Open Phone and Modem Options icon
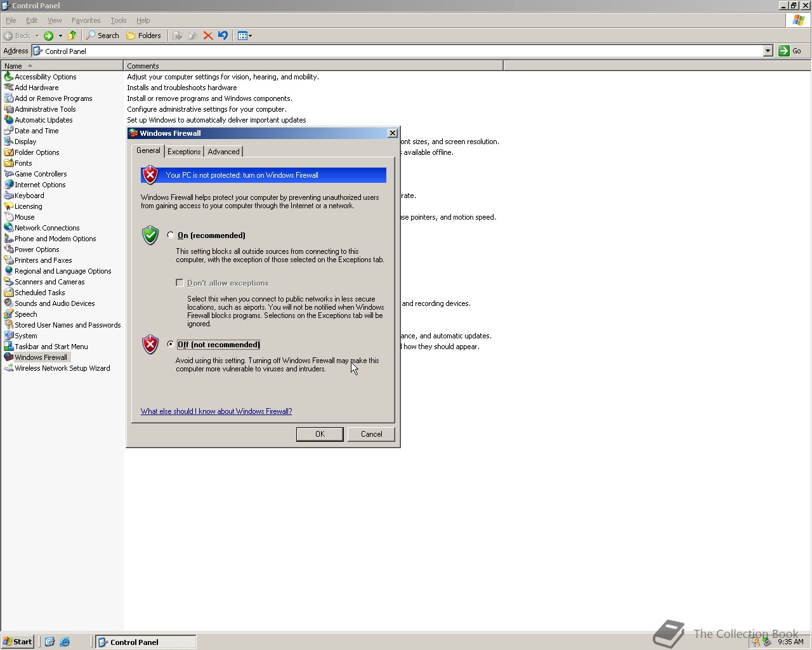 tap(9, 239)
